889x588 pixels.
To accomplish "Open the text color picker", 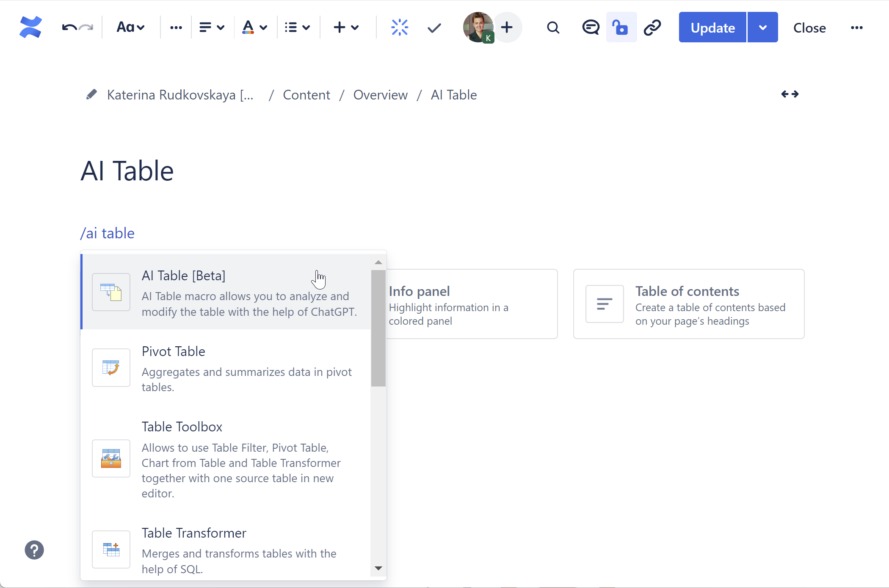I will 254,28.
